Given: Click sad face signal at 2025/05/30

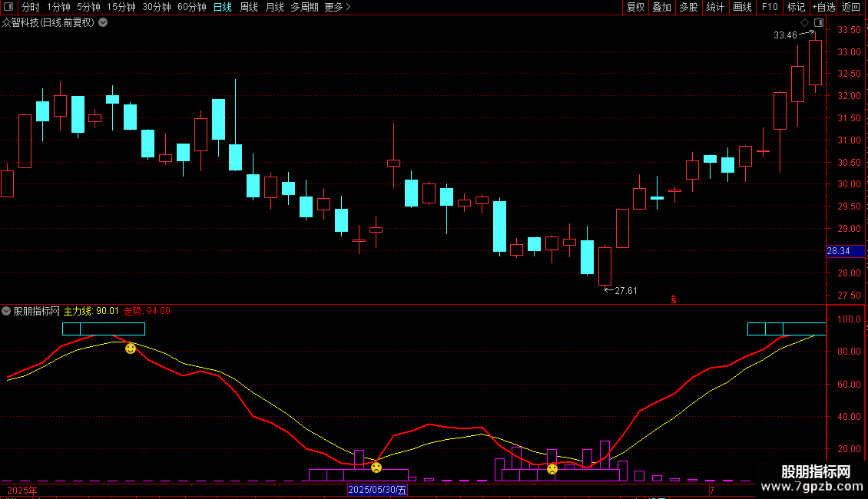Looking at the screenshot, I should pyautogui.click(x=376, y=468).
